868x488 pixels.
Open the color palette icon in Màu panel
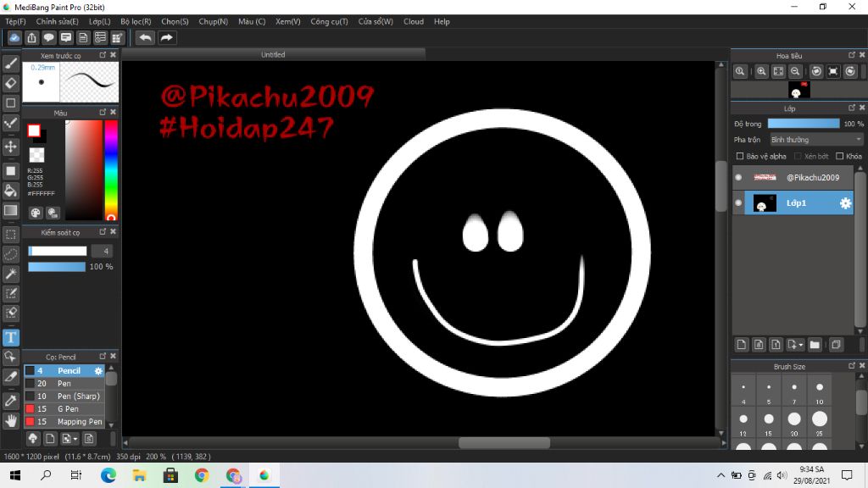(x=36, y=213)
